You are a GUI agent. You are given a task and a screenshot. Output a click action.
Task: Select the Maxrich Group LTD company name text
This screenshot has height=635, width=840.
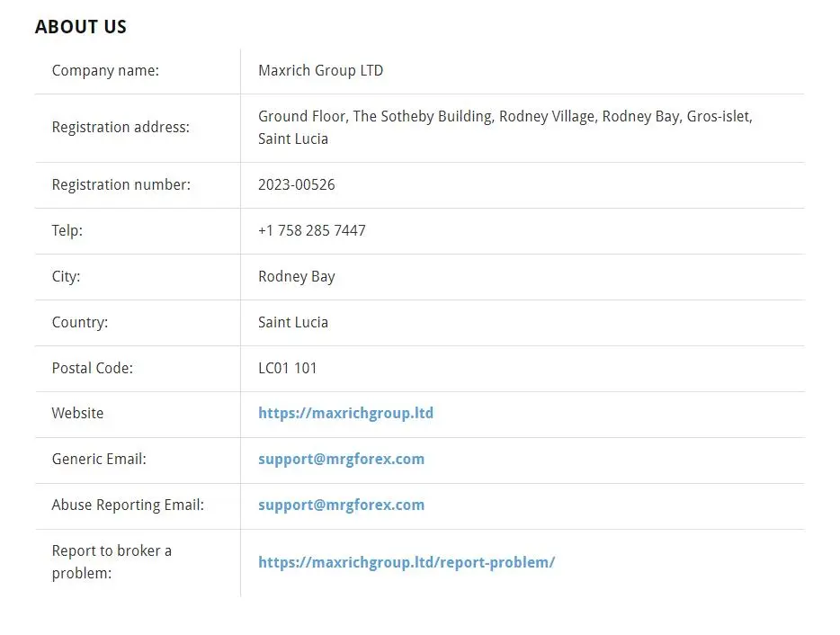click(320, 70)
